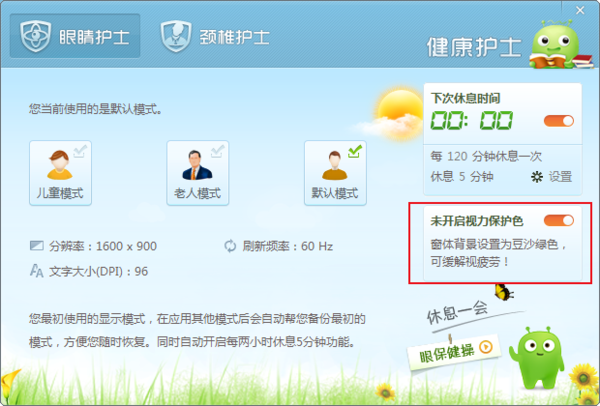Viewport: 600px width, 406px height.
Task: Click the 刷新频率 refresh icon
Action: [x=230, y=246]
